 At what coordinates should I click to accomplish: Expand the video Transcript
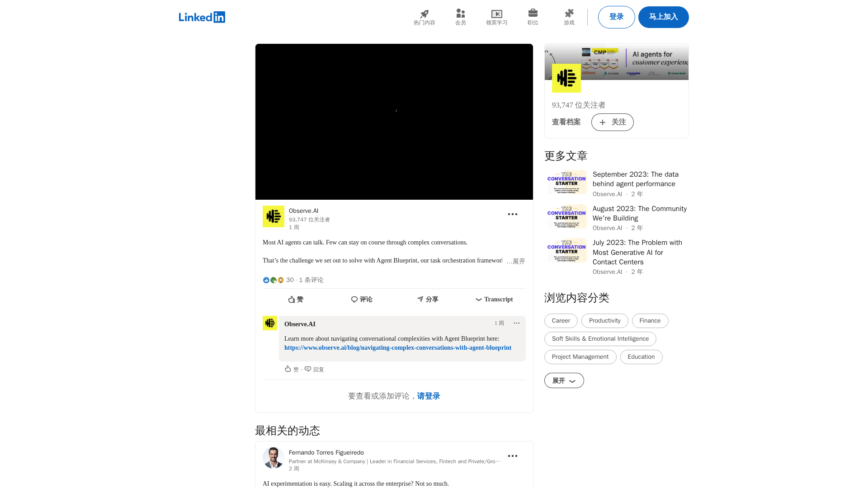pyautogui.click(x=494, y=300)
